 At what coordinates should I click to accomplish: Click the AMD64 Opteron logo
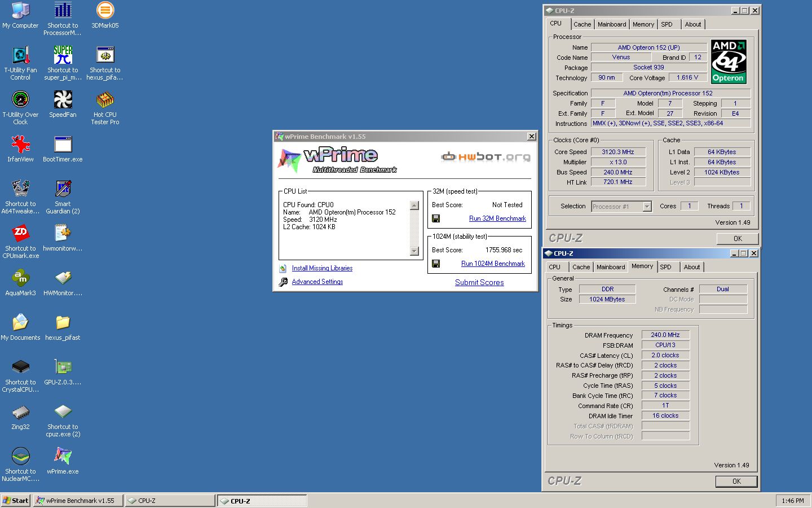(x=729, y=62)
